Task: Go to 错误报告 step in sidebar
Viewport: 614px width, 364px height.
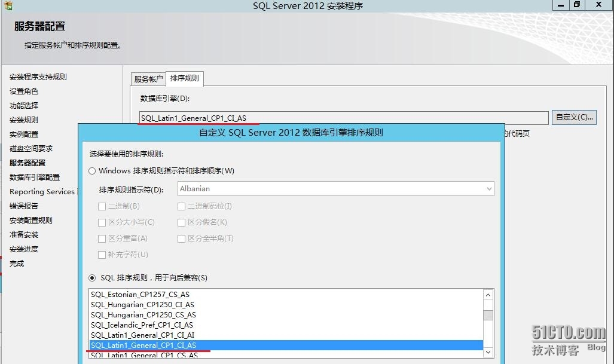Action: (x=24, y=206)
